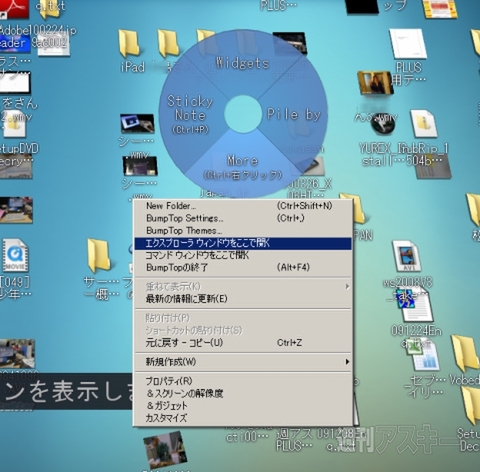Viewport: 480px width, 472px height.
Task: Expand 重ねて表示(K) submenu arrow
Action: pyautogui.click(x=347, y=287)
